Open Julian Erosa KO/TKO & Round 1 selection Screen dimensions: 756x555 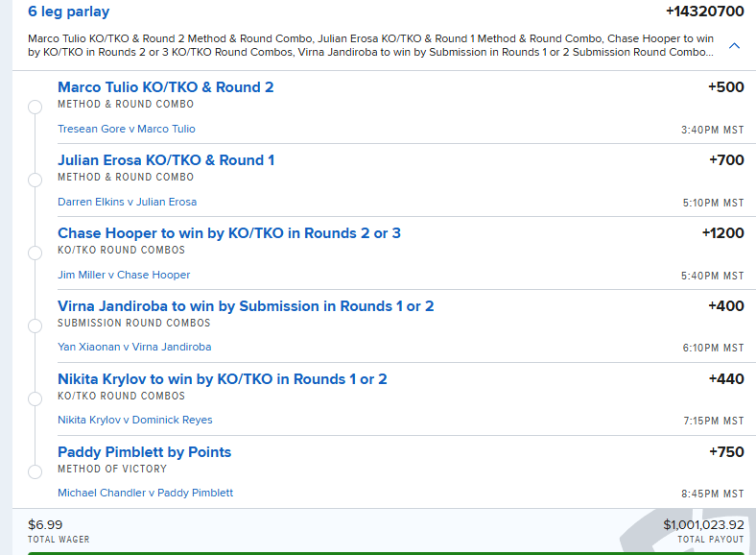pyautogui.click(x=166, y=160)
